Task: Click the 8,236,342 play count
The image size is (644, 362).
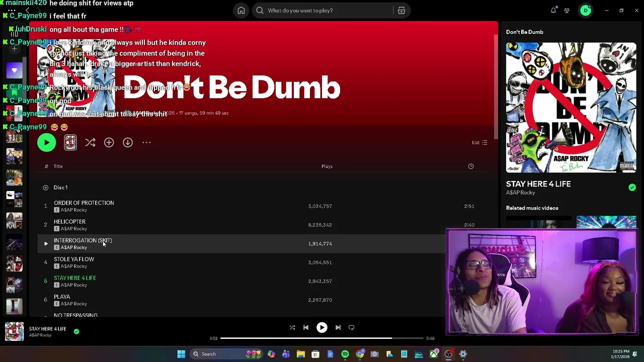Action: point(320,225)
